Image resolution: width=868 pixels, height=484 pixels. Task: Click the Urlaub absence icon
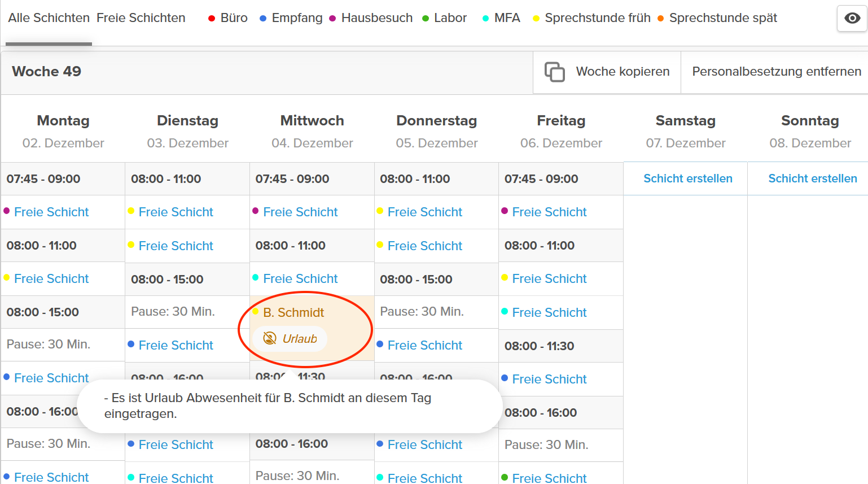[x=270, y=339]
